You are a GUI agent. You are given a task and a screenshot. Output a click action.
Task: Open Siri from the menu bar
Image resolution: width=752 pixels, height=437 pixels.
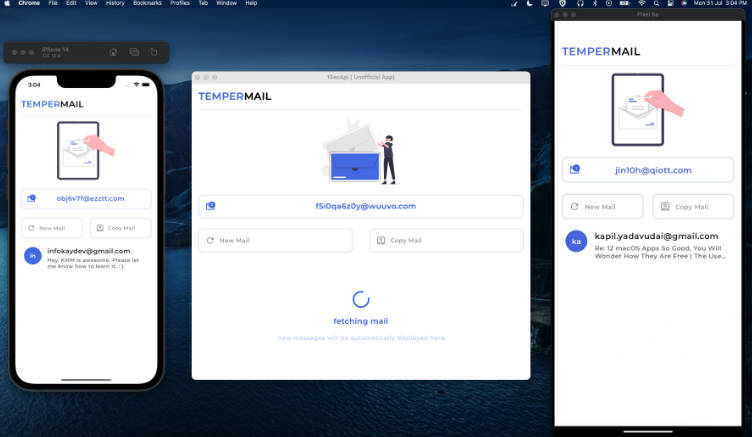pyautogui.click(x=684, y=3)
